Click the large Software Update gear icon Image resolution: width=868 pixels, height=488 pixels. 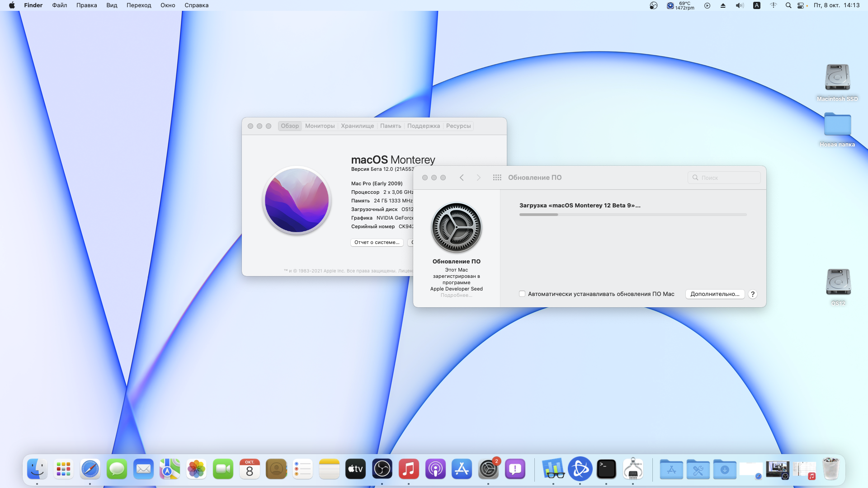456,227
